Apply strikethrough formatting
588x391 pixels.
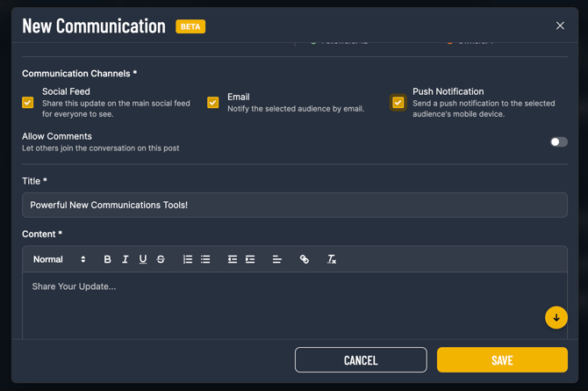pyautogui.click(x=161, y=259)
